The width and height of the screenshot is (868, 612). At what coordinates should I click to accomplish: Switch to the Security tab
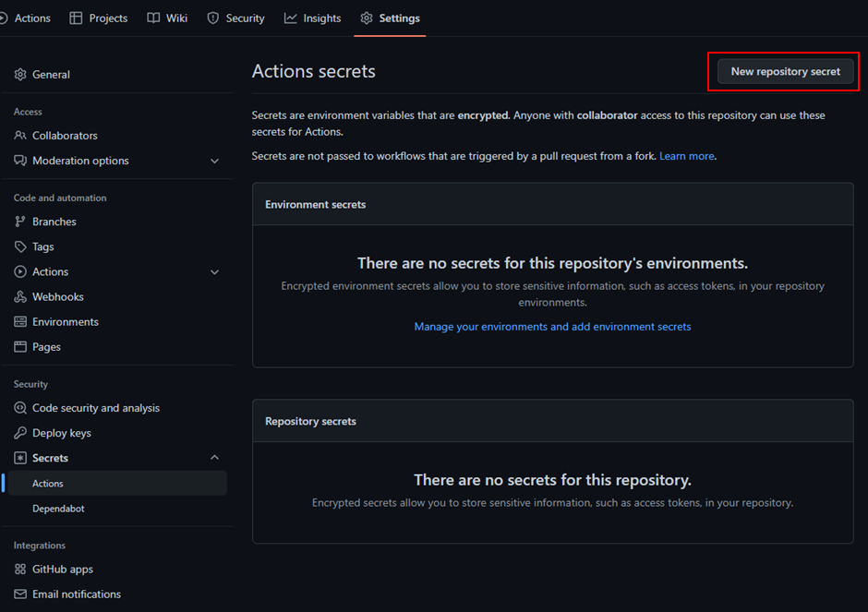(235, 18)
